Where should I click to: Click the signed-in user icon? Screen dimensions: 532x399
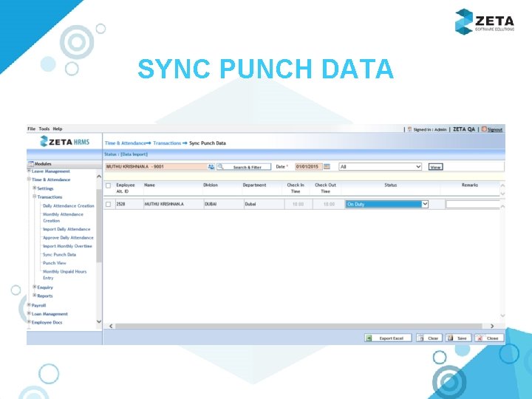coord(409,129)
